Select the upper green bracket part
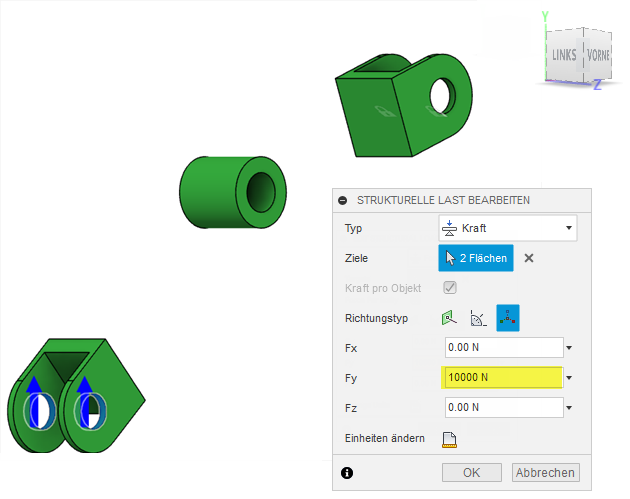Screen dimensions: 630x499 [403, 105]
